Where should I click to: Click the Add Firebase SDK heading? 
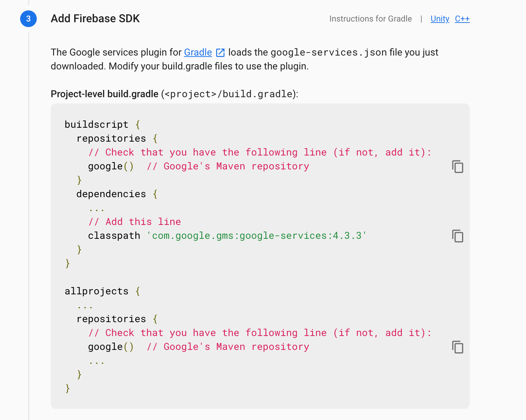point(95,19)
